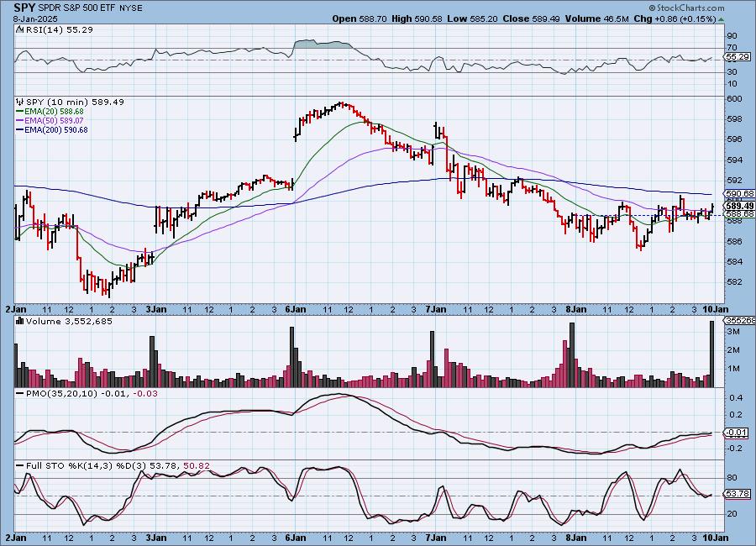Click the bar-chart icon beside the Volume label
The width and height of the screenshot is (756, 546).
[x=20, y=321]
